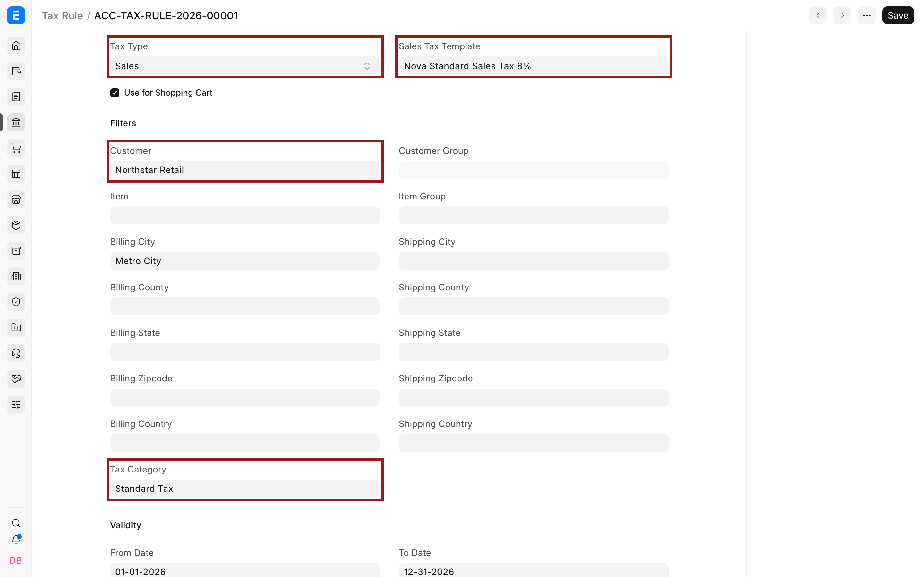Screen dimensions: 924x577
Task: Click the notifications bell icon
Action: tap(16, 539)
